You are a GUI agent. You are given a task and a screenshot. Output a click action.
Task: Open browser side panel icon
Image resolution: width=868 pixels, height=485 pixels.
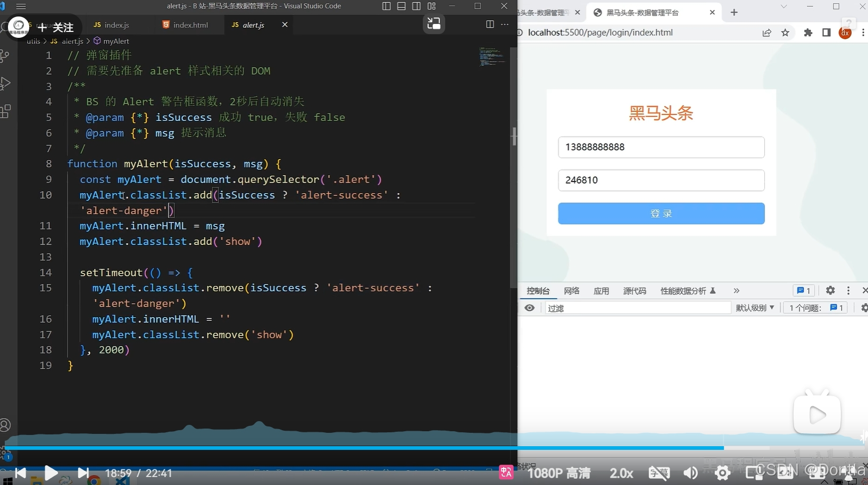tap(826, 32)
